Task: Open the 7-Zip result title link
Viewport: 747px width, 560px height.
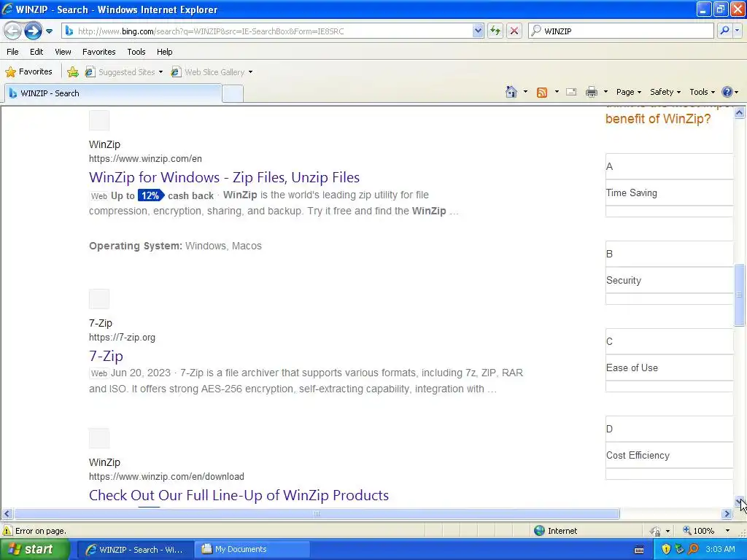Action: coord(106,356)
